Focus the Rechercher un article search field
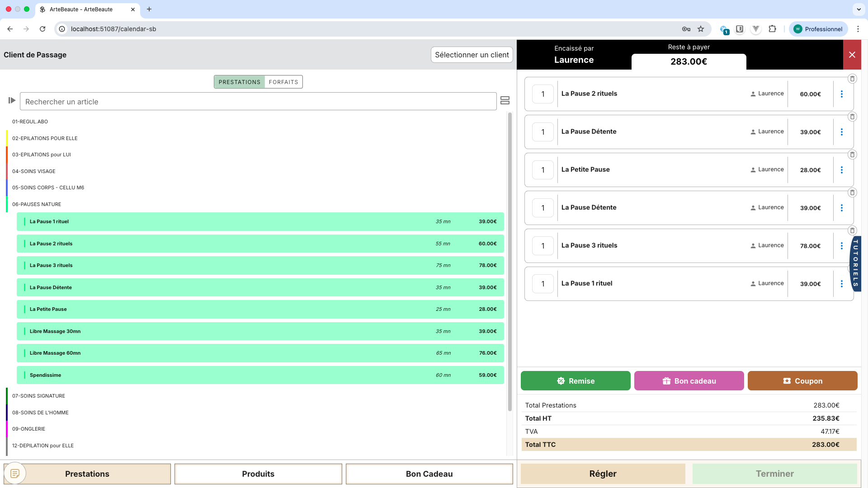Viewport: 868px width, 488px height. pos(258,102)
